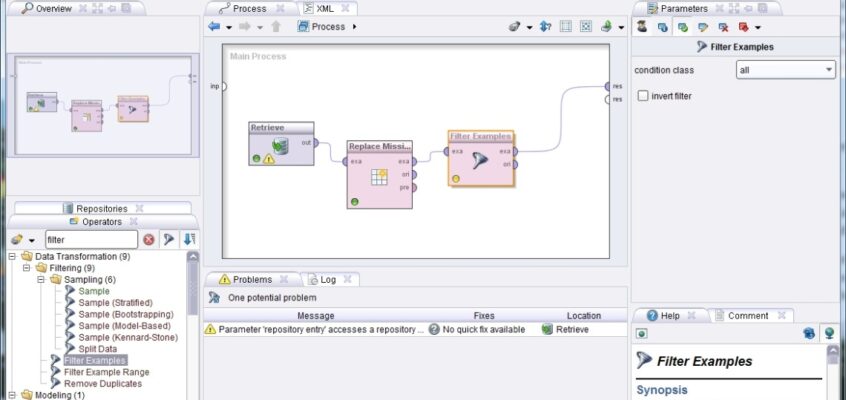Screen dimensions: 846x400
Task: Click the delete operator red X icon
Action: [x=724, y=27]
